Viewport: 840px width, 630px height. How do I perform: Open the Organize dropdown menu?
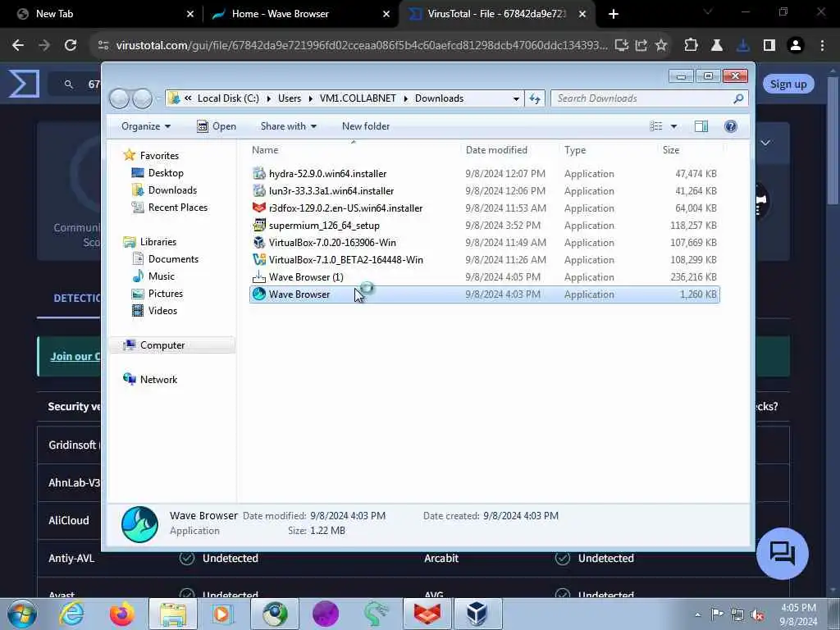pos(146,126)
